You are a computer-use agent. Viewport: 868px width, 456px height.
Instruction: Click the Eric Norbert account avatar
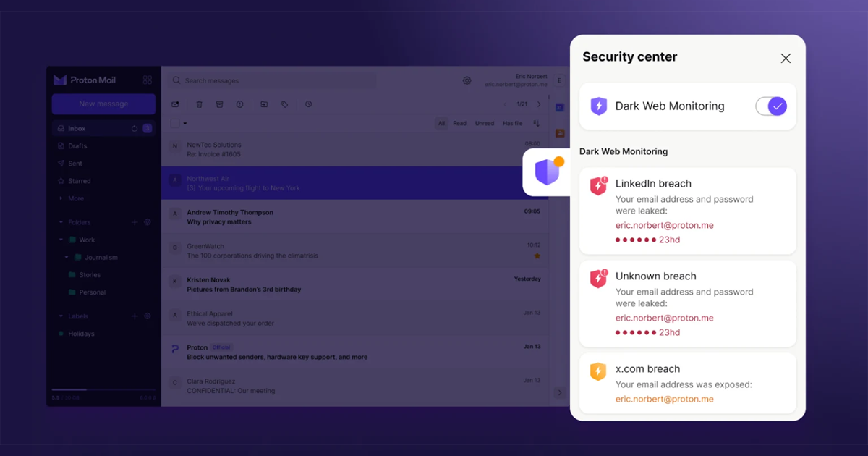(x=559, y=80)
